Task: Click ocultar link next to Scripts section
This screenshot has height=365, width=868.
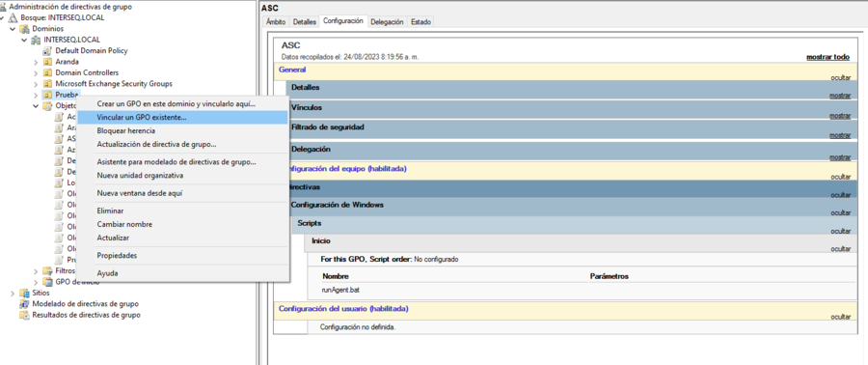Action: [840, 231]
